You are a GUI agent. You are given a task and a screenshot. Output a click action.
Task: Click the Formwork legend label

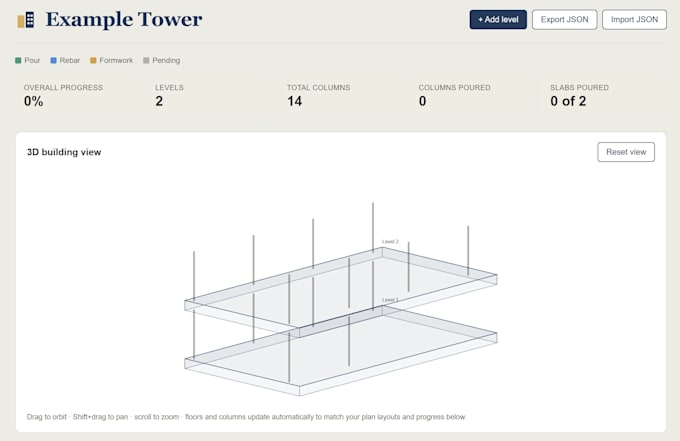116,60
